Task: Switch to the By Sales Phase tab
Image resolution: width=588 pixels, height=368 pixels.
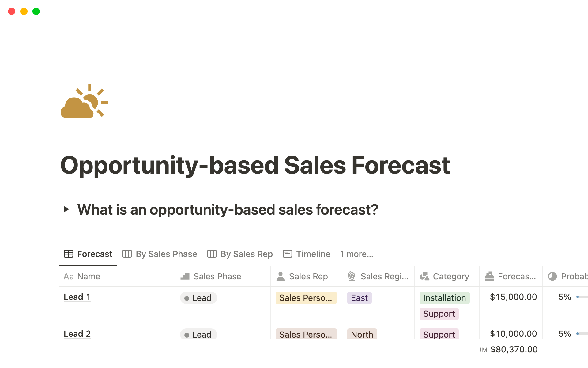Action: point(160,254)
